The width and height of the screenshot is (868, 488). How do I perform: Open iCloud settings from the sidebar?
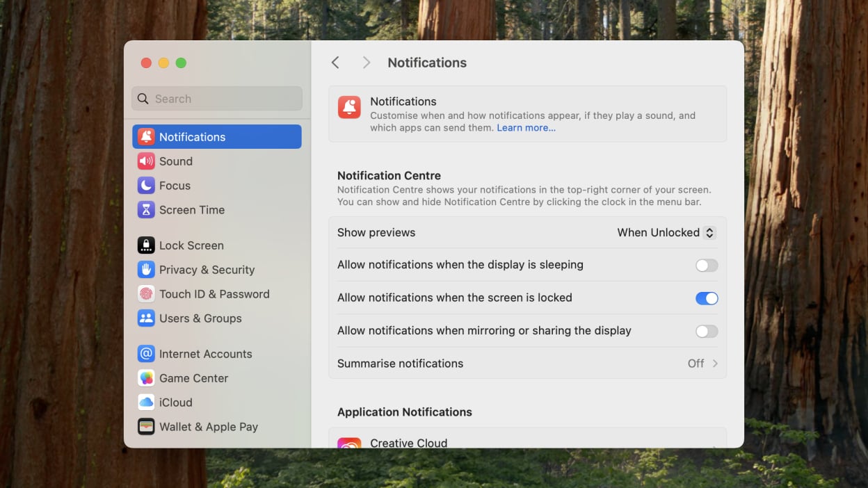click(x=175, y=402)
